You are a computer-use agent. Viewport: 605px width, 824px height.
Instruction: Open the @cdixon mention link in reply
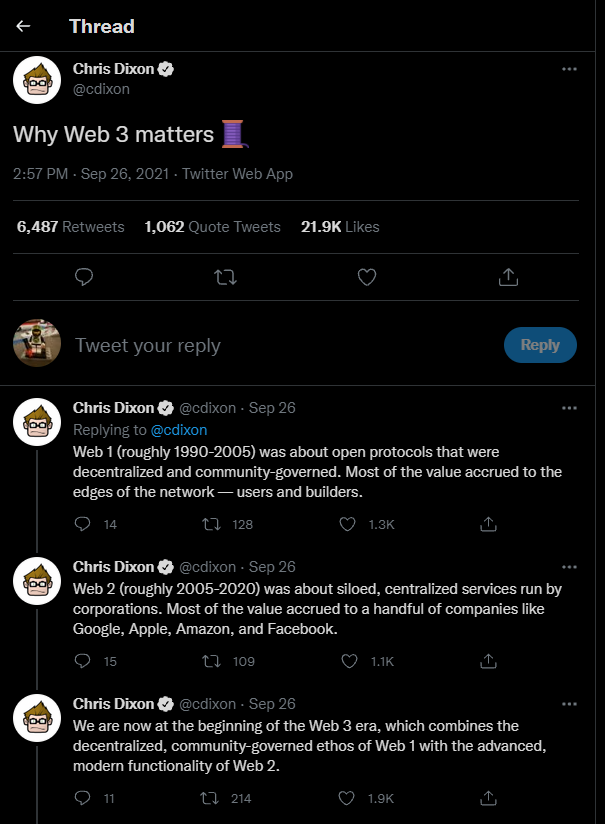179,430
